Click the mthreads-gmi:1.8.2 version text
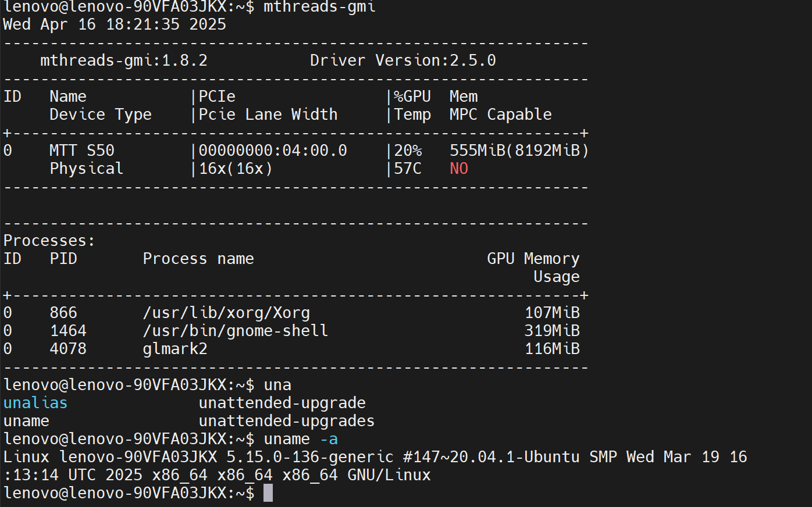The height and width of the screenshot is (507, 812). 123,60
